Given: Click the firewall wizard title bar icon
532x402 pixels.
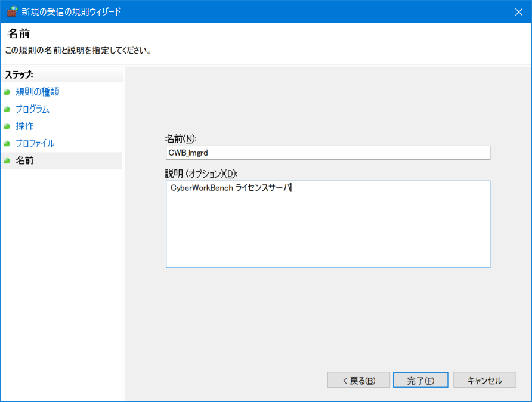Looking at the screenshot, I should [12, 11].
